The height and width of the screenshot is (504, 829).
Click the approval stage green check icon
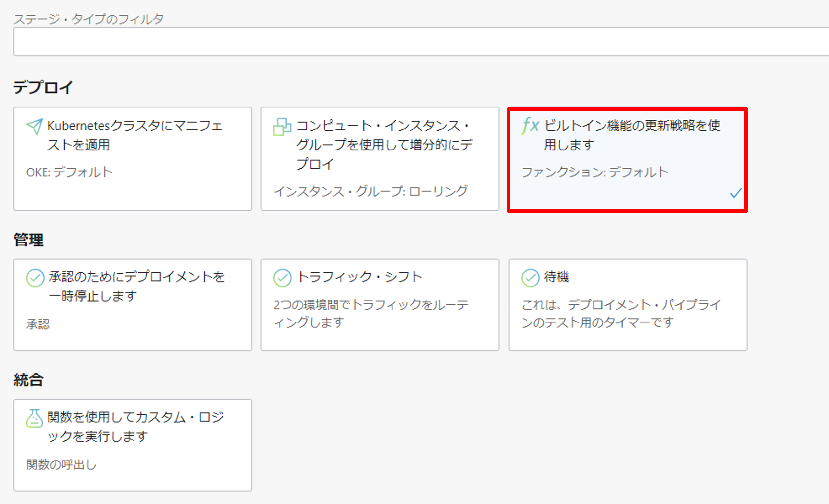coord(35,278)
